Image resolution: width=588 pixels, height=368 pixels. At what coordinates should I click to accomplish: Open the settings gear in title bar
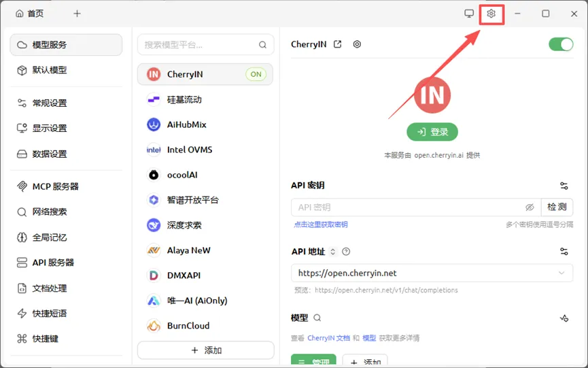(x=491, y=14)
